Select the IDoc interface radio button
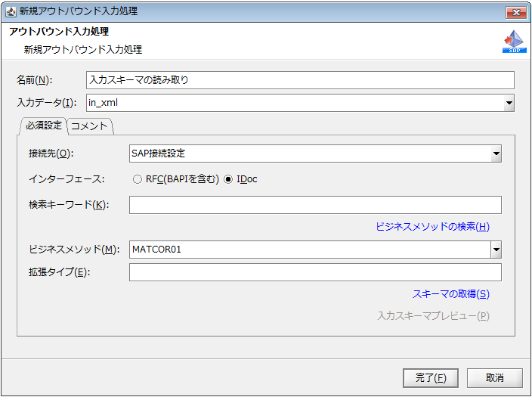The width and height of the screenshot is (532, 397). pos(229,179)
